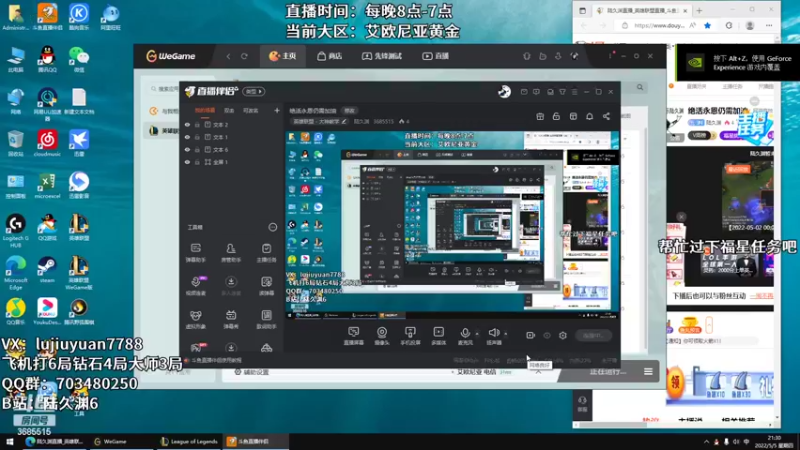
Task: Open the 视频连麦 tool
Action: 195,286
